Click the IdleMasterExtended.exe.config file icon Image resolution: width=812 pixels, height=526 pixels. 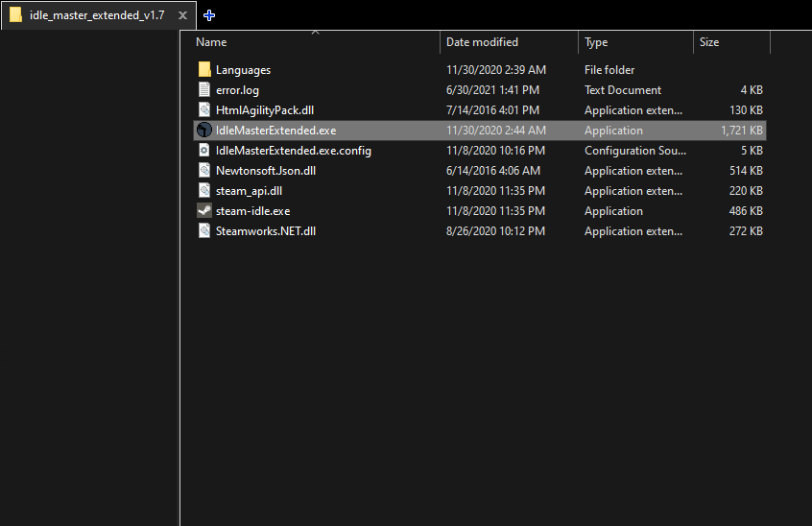pyautogui.click(x=204, y=151)
